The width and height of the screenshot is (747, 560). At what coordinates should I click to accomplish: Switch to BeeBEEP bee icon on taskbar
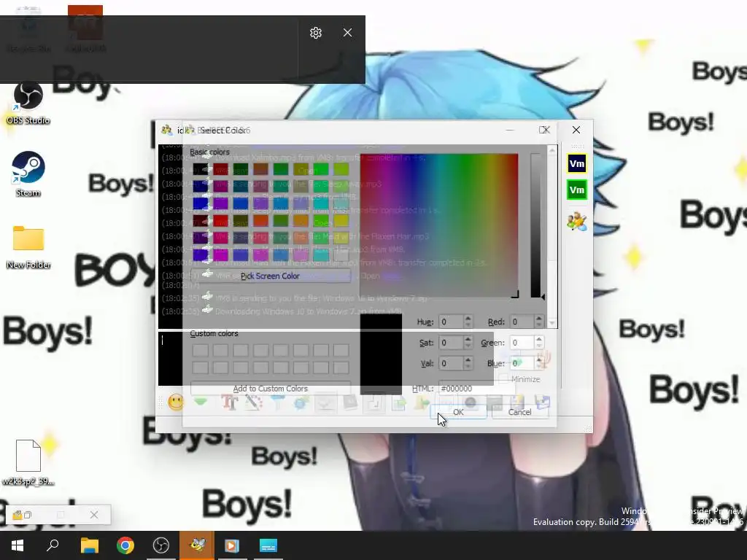coord(197,545)
